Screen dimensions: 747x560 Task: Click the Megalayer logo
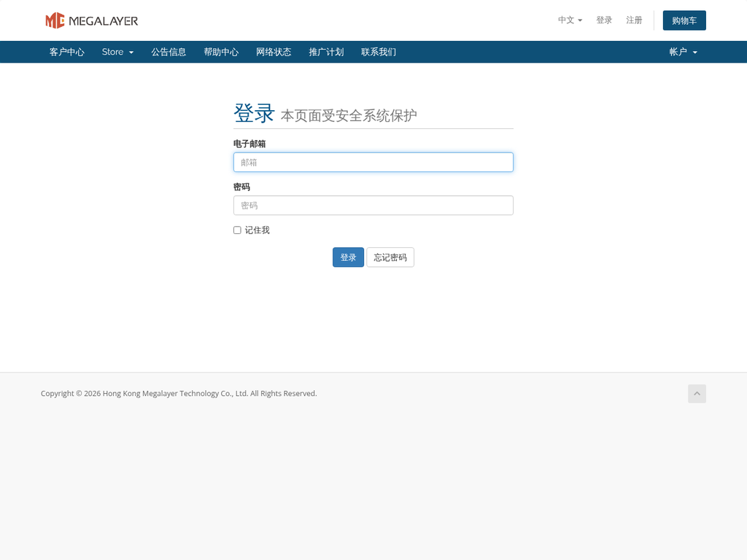tap(91, 20)
